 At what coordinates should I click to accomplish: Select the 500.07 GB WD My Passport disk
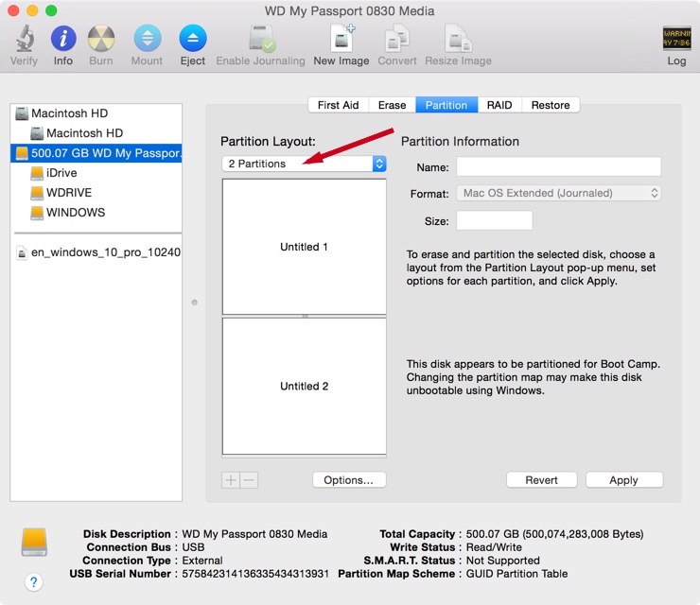96,153
